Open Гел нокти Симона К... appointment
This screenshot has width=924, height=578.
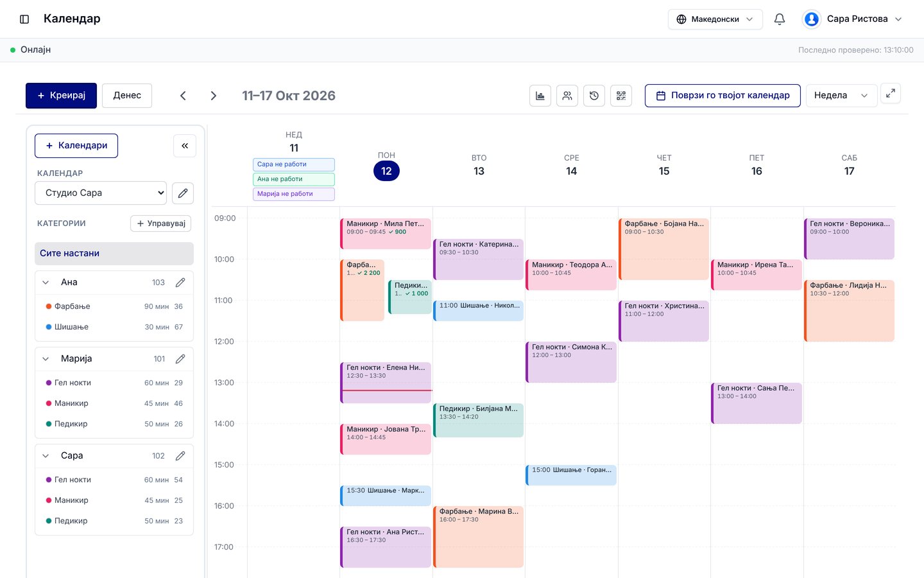(x=571, y=362)
